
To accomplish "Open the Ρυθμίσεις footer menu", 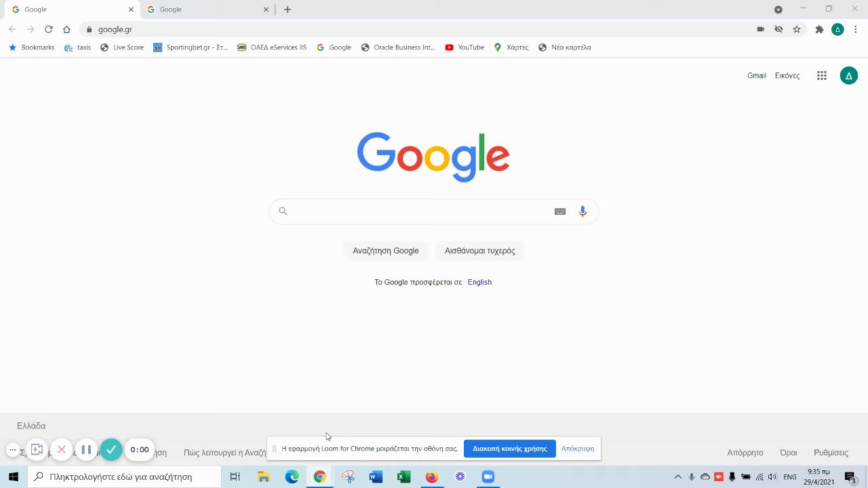I will (831, 453).
